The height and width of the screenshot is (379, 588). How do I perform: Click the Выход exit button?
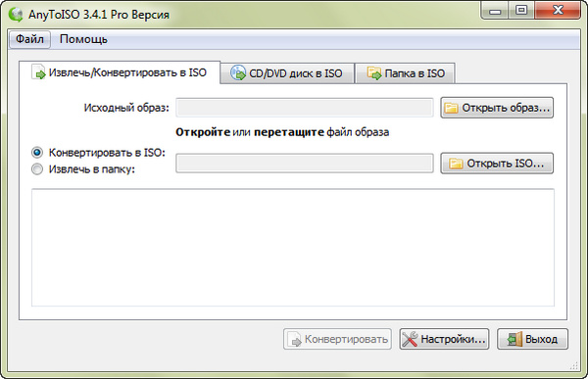tap(532, 339)
